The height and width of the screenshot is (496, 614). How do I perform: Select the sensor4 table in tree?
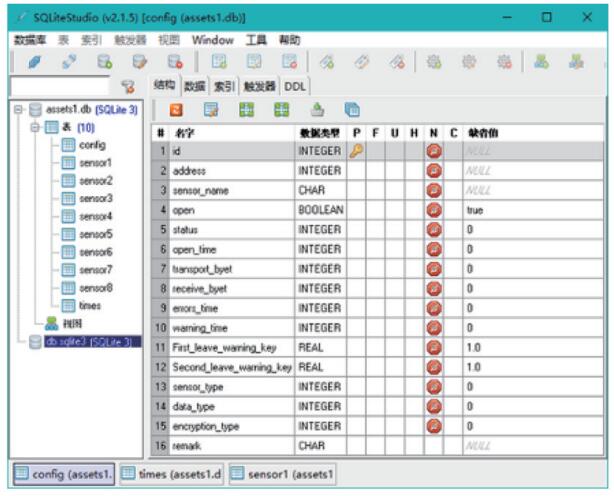(x=96, y=216)
